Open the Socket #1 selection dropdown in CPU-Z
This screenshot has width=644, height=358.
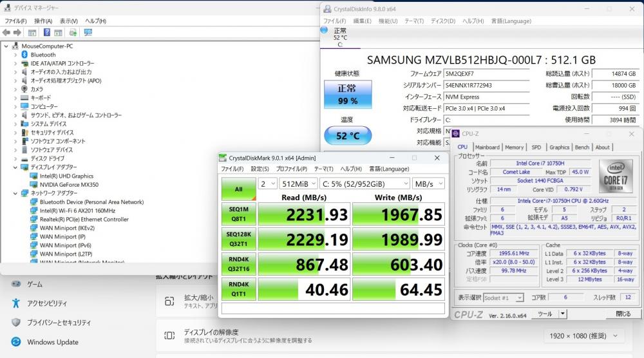[504, 297]
